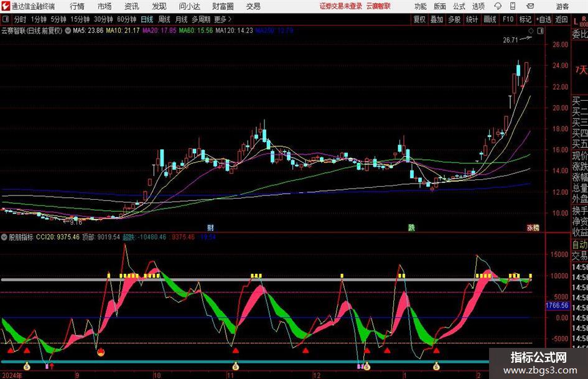Open the 问小达 menu
This screenshot has height=379, width=588.
(189, 6)
